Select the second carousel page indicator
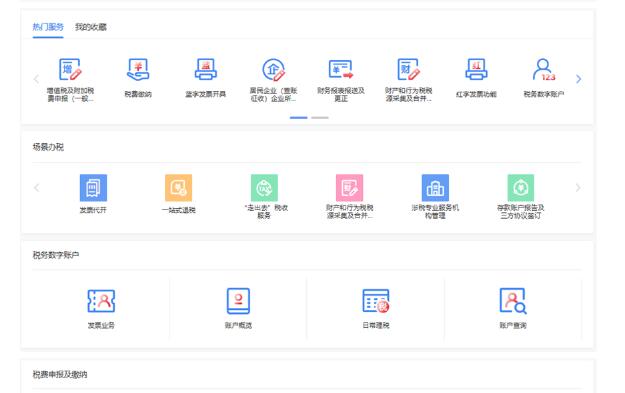Screen dimensions: 625x393 [x=320, y=118]
